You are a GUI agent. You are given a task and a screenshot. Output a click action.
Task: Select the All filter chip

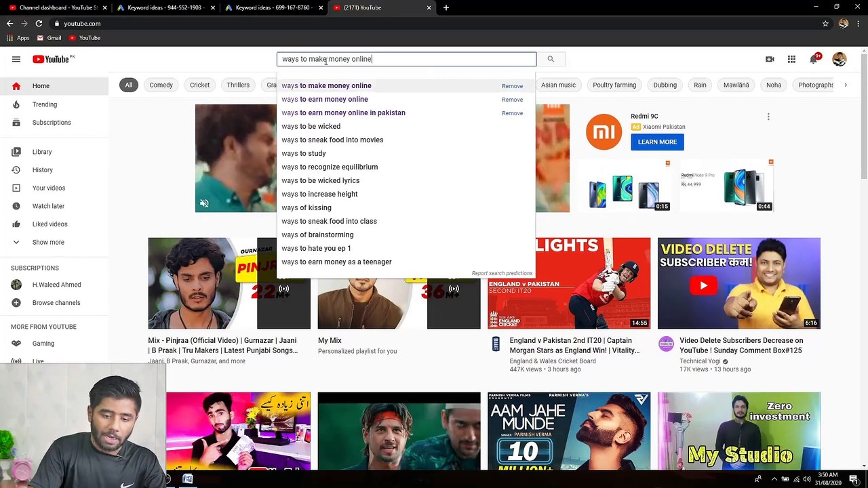pos(128,85)
